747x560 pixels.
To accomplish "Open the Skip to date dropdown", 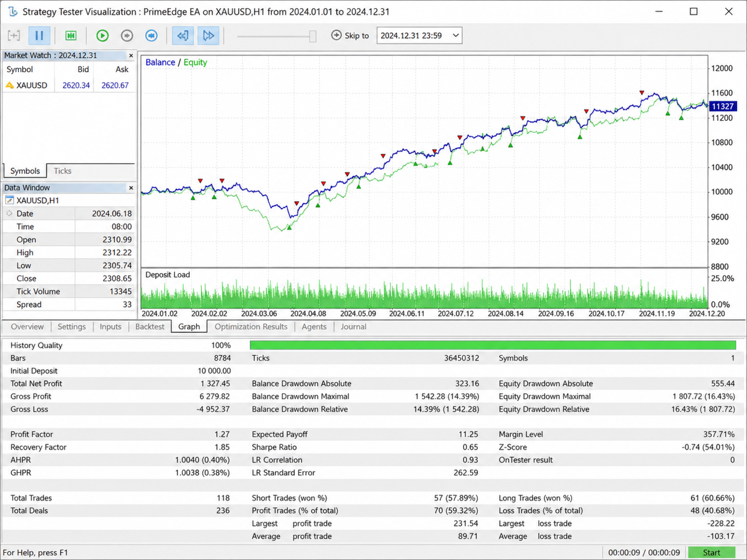I will [419, 35].
